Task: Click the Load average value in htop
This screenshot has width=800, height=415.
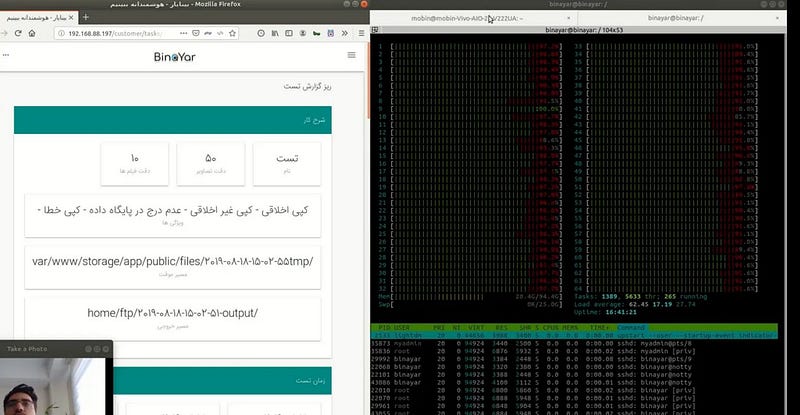Action: pos(662,304)
